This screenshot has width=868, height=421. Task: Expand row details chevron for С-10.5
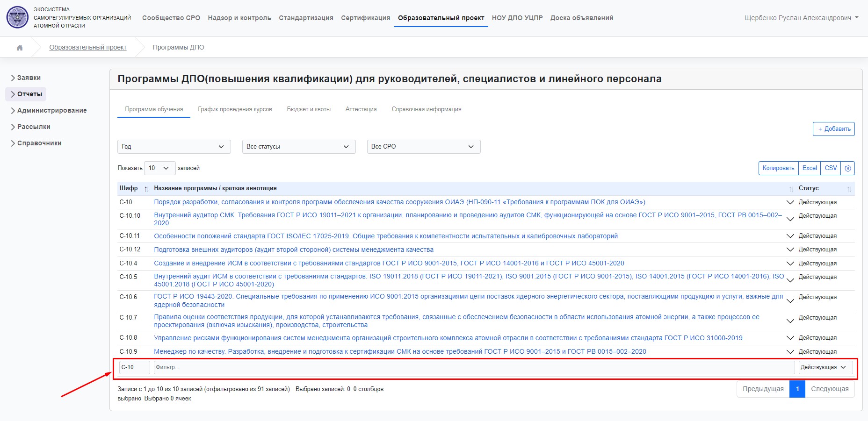790,280
